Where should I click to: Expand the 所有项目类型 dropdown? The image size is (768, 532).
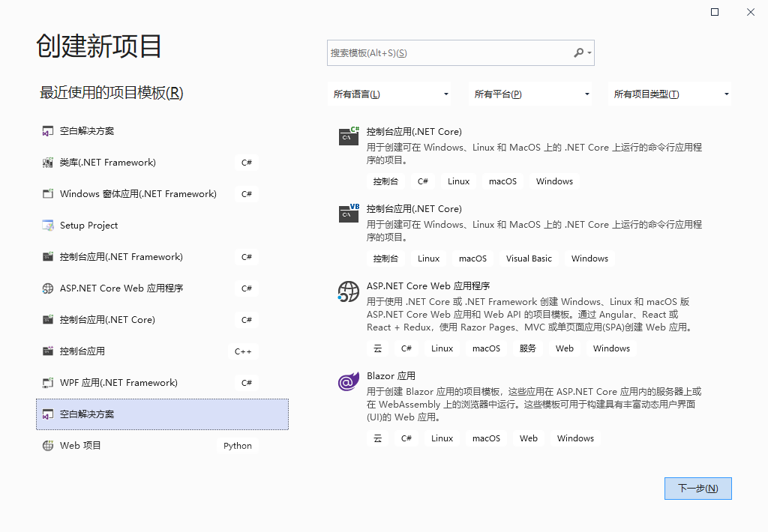(x=670, y=94)
